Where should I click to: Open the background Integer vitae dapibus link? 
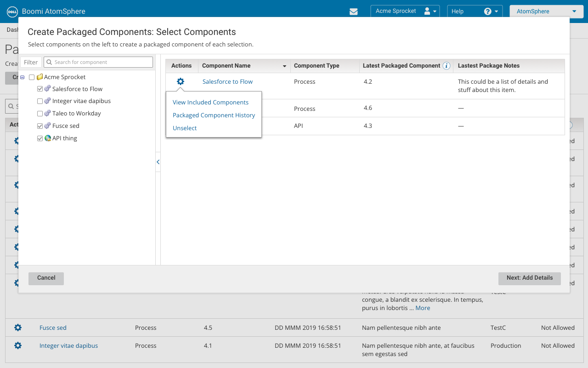[68, 345]
